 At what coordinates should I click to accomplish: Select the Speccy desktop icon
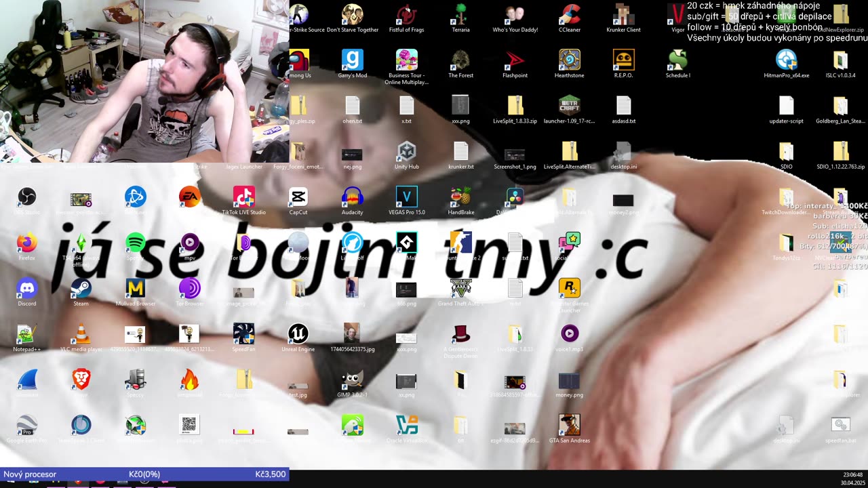[136, 382]
